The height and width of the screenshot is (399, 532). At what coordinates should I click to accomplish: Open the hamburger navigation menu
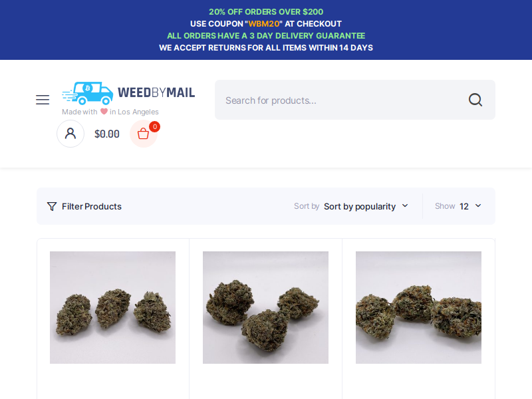pyautogui.click(x=43, y=100)
